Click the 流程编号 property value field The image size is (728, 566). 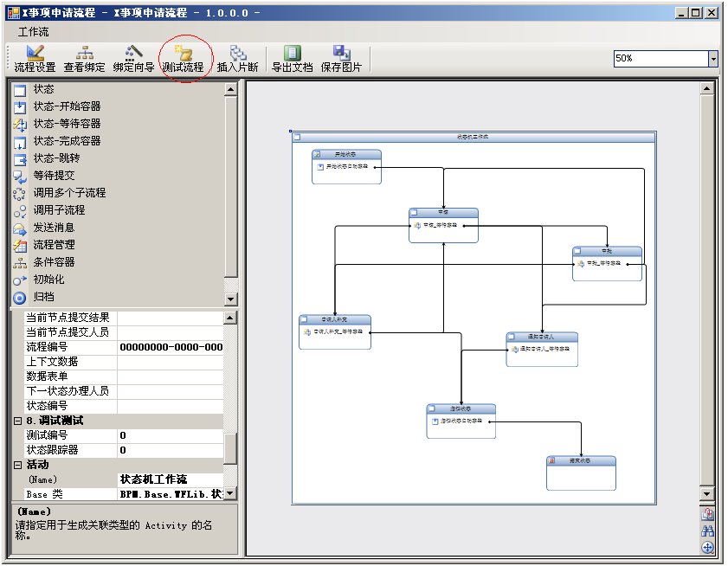point(171,347)
